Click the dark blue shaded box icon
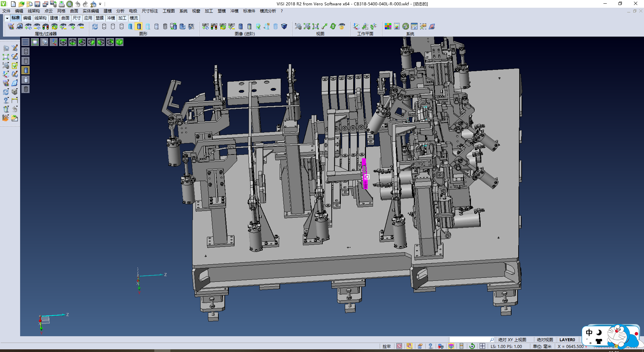644x352 pixels. (284, 27)
